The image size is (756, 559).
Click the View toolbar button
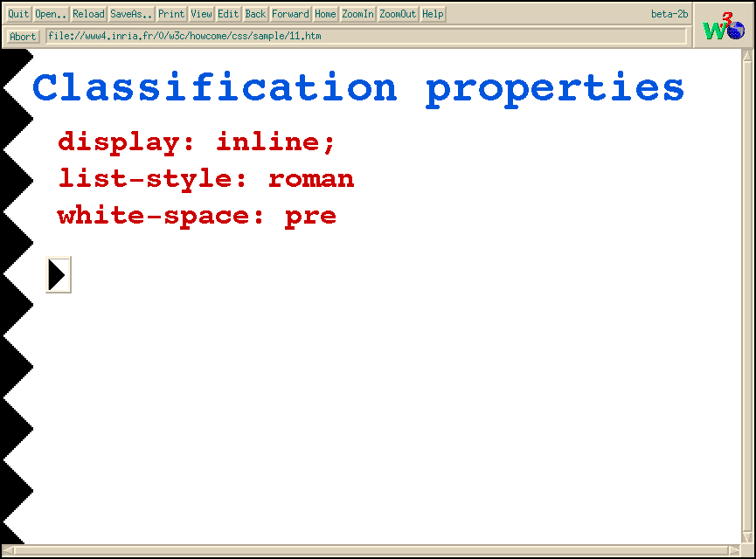(202, 14)
